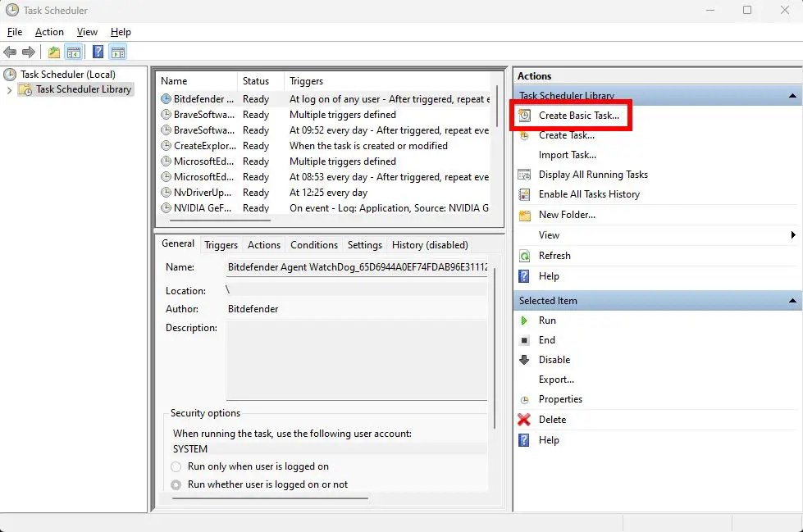End the selected task
Image resolution: width=803 pixels, height=532 pixels.
click(x=545, y=339)
